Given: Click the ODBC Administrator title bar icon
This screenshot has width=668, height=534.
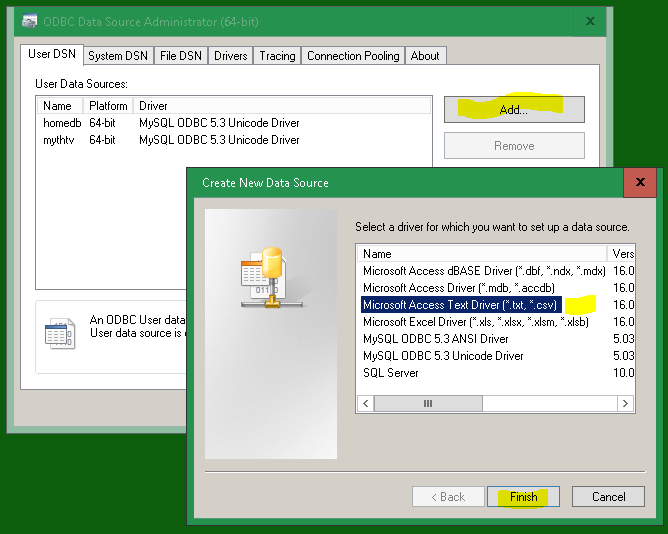Looking at the screenshot, I should pyautogui.click(x=29, y=21).
